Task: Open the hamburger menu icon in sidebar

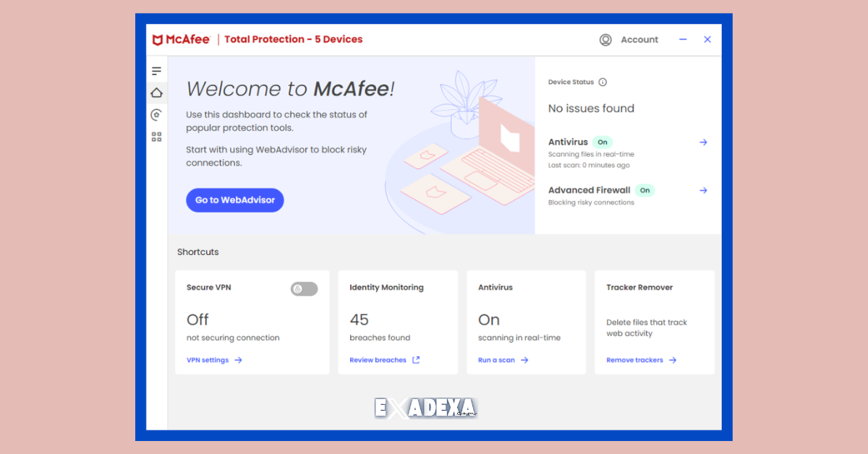Action: (x=156, y=70)
